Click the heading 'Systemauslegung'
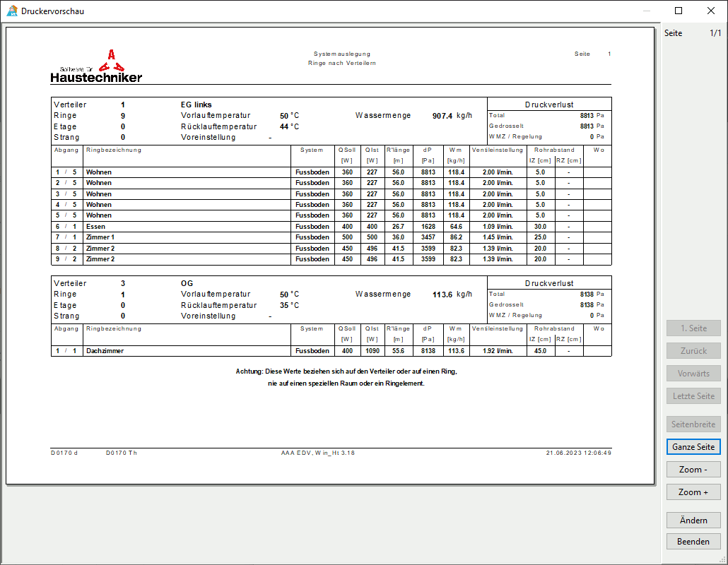This screenshot has height=565, width=728. point(341,54)
